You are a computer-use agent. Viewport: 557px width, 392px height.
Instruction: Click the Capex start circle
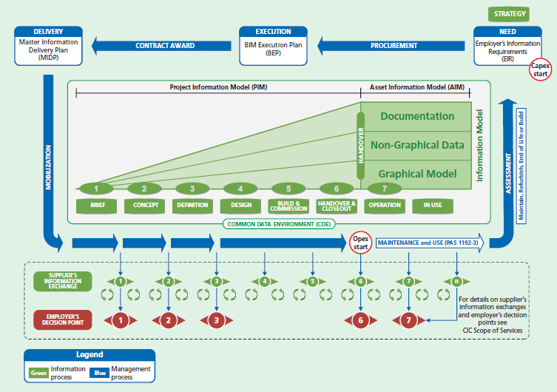point(540,70)
